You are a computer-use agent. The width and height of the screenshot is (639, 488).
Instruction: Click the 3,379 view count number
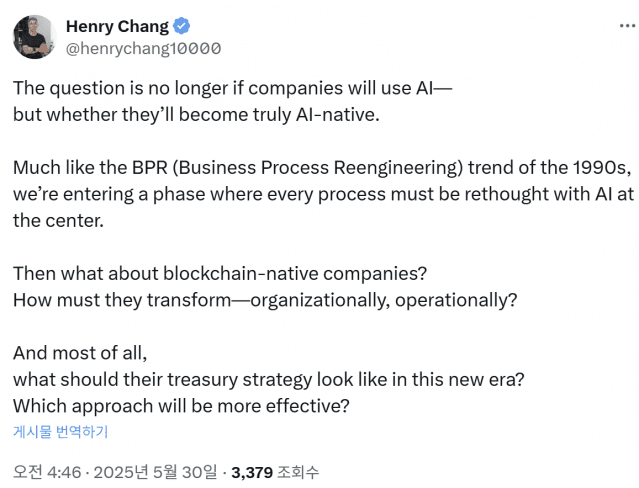pyautogui.click(x=252, y=473)
